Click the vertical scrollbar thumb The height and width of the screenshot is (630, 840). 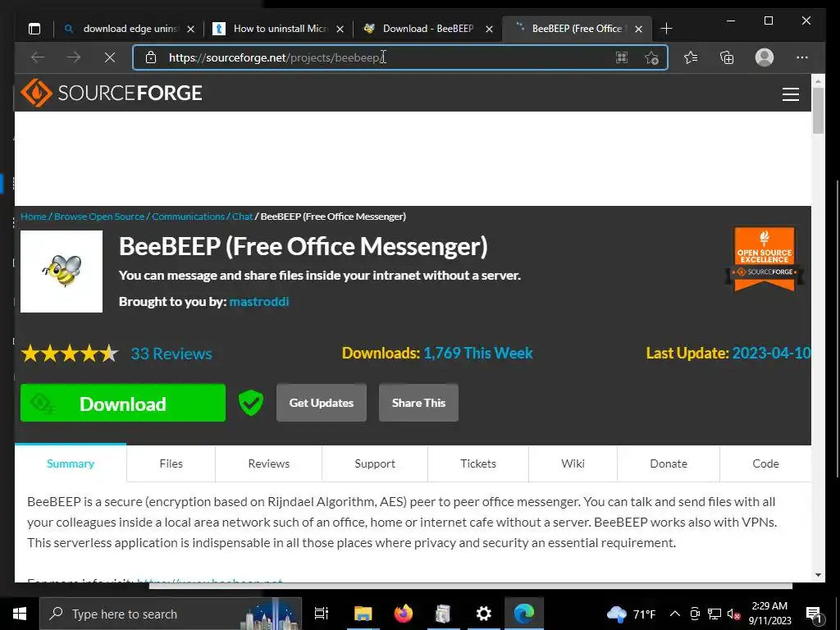point(818,111)
